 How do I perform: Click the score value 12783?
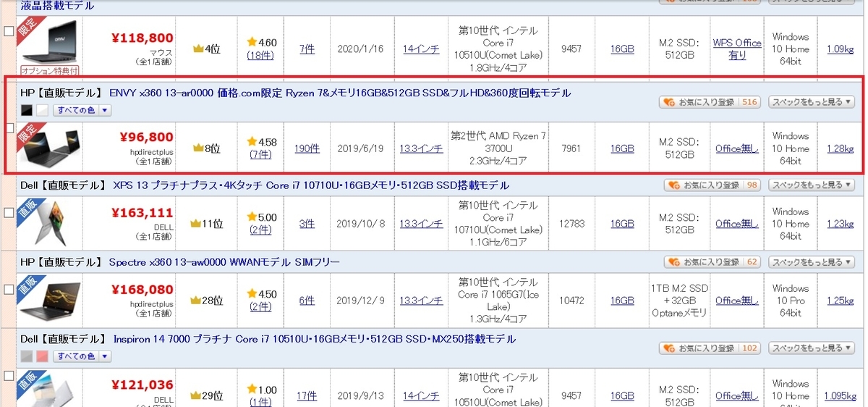[571, 224]
